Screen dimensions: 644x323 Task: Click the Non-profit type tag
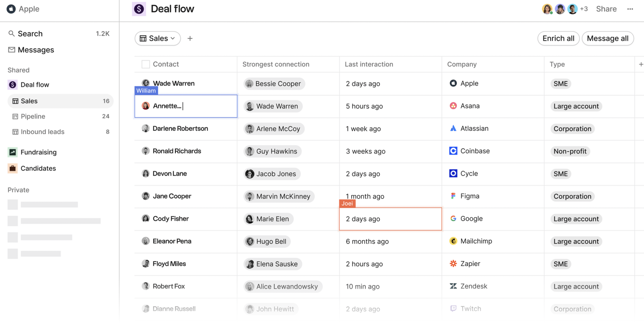(x=570, y=151)
